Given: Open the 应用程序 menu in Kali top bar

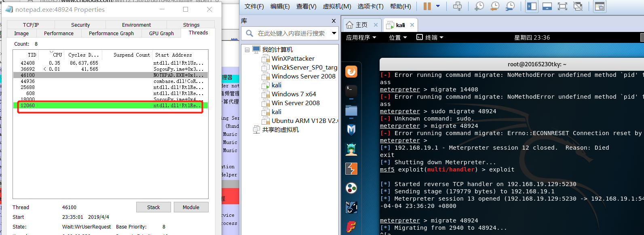Looking at the screenshot, I should [x=361, y=38].
